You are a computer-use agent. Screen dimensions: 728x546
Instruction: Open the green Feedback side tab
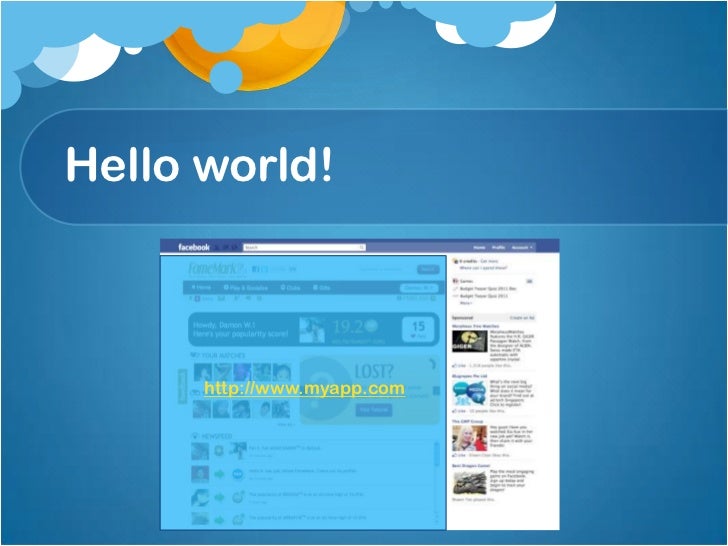[182, 386]
